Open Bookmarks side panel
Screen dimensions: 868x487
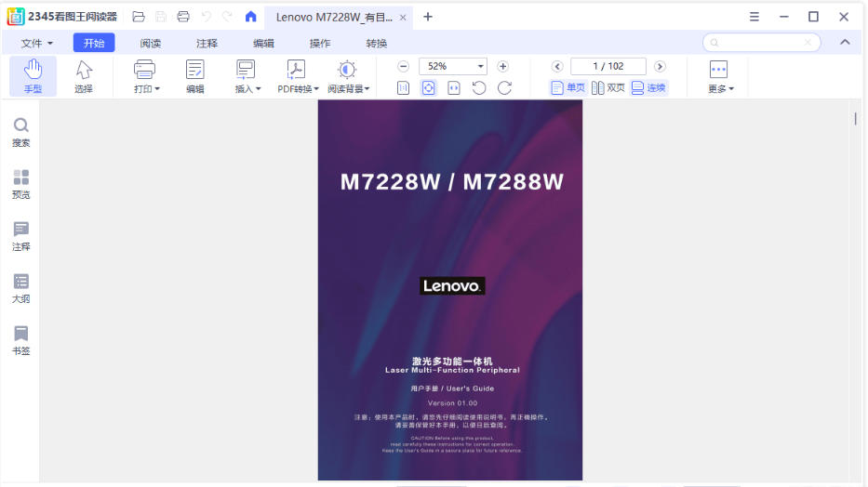click(x=21, y=340)
